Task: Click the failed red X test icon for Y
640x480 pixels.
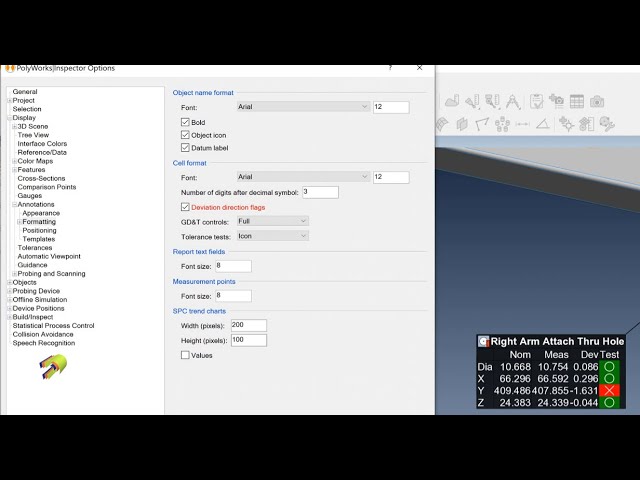Action: 609,391
